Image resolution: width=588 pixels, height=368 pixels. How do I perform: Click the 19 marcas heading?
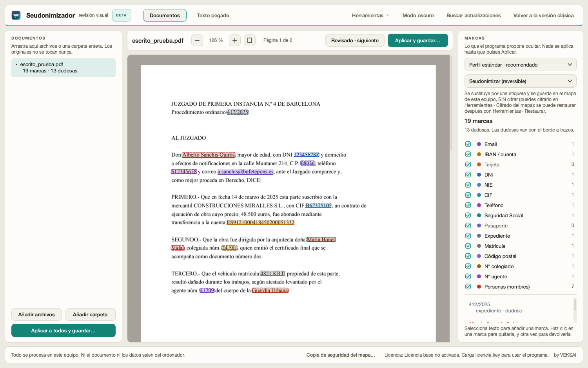click(478, 121)
